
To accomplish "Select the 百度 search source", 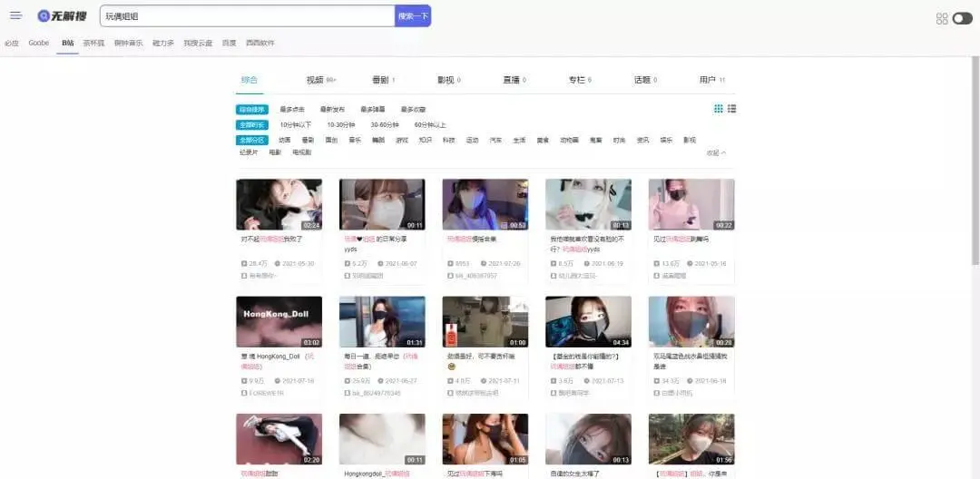I will coord(230,43).
